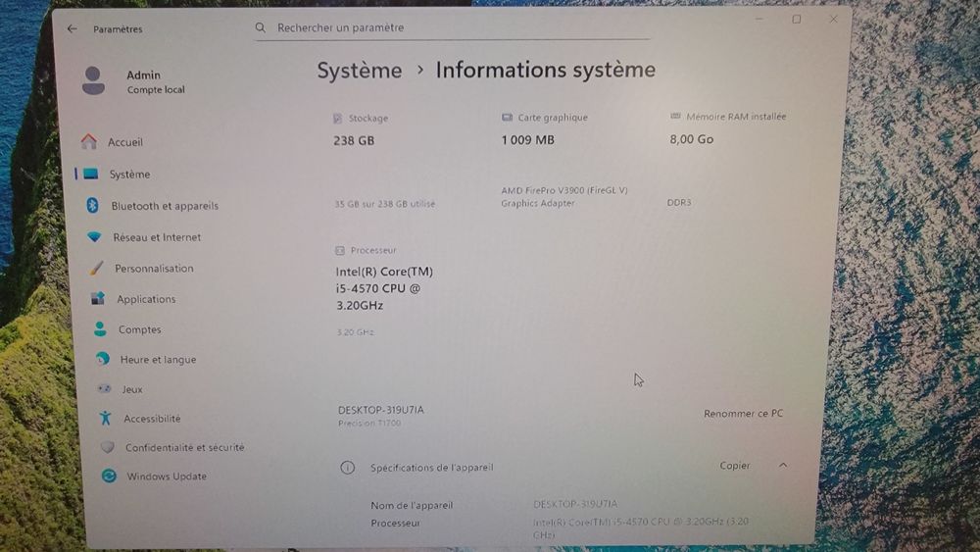980x552 pixels.
Task: Click the 238 GB storage value
Action: click(354, 140)
